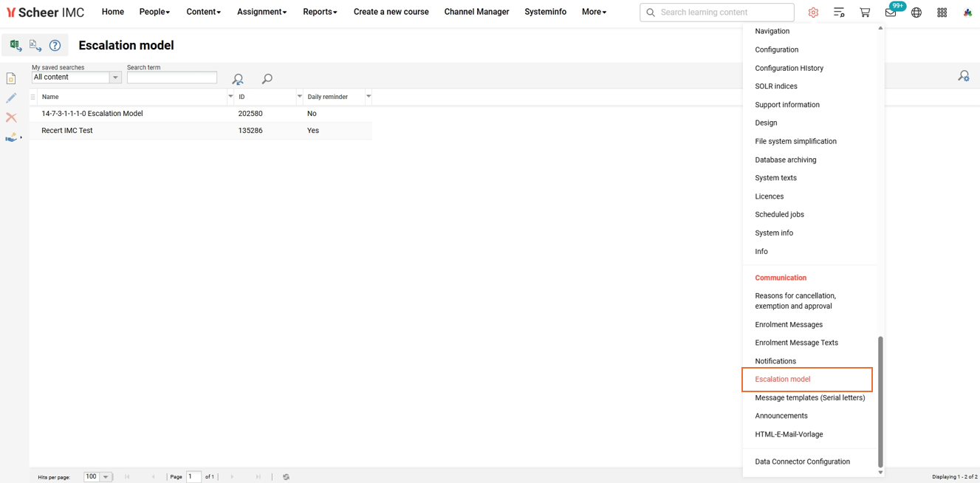This screenshot has width=980, height=483.
Task: Click the settings menu scrollbar thumb
Action: click(x=880, y=402)
